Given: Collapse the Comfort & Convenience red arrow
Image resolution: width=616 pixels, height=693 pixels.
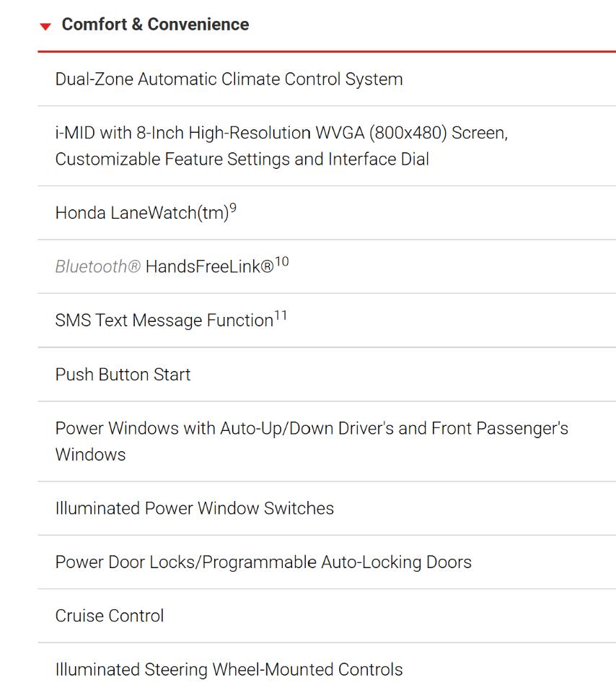Looking at the screenshot, I should click(x=45, y=27).
